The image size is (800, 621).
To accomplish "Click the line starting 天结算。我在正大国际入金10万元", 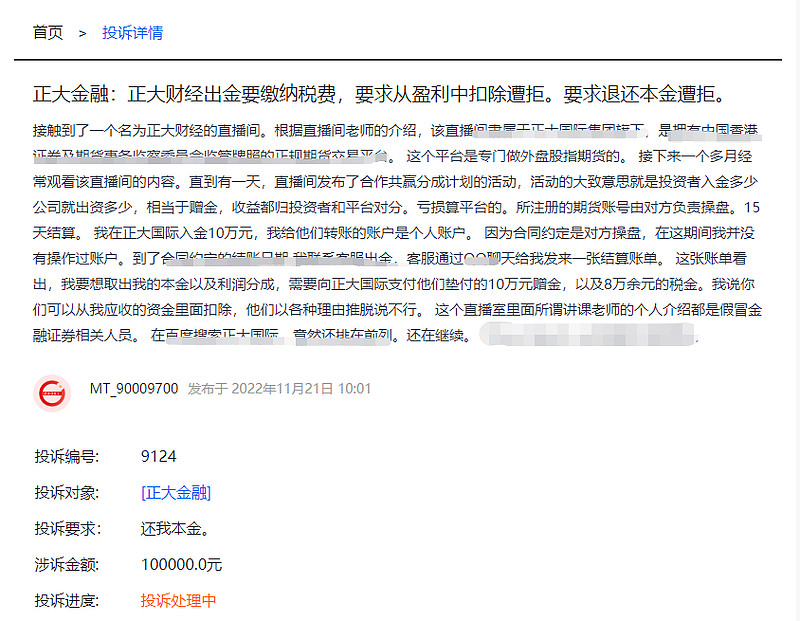I will coord(393,233).
